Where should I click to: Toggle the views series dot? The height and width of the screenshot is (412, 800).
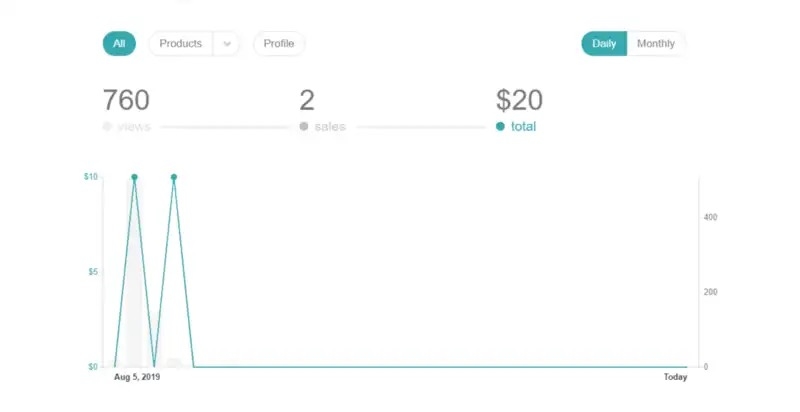pyautogui.click(x=107, y=126)
